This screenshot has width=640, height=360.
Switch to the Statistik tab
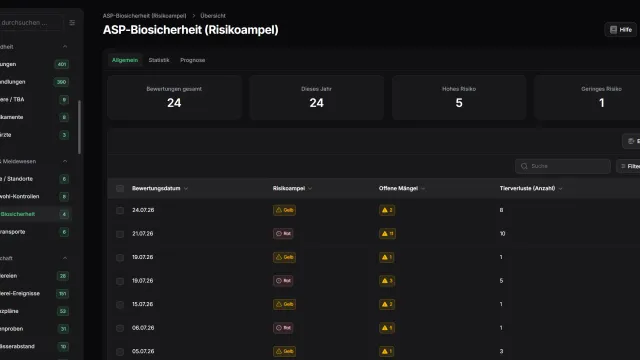[159, 60]
